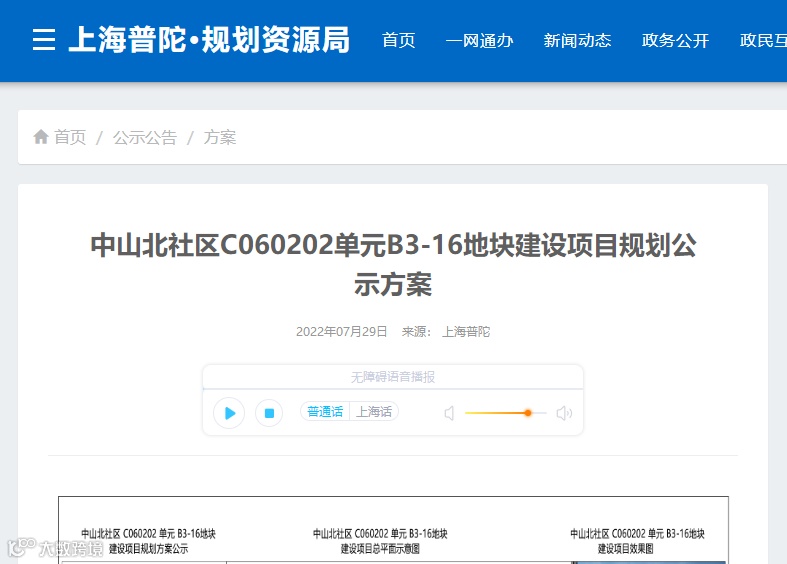Stop the voice broadcast
The width and height of the screenshot is (787, 564).
click(269, 413)
